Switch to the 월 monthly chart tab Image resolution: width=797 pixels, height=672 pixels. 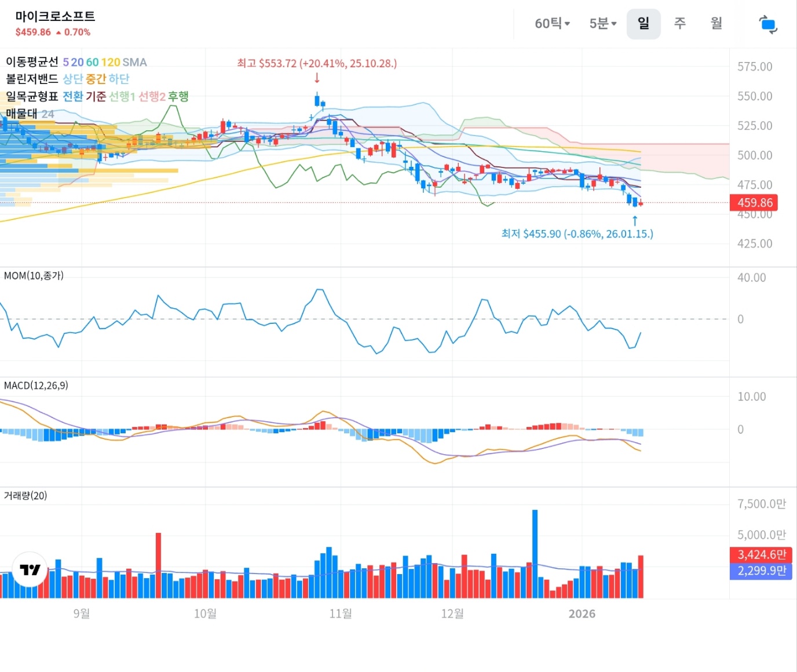tap(716, 24)
